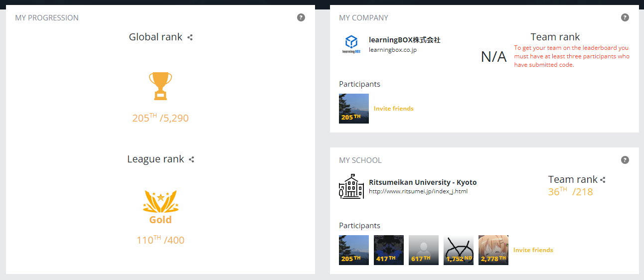The width and height of the screenshot is (644, 280).
Task: Share the League rank
Action: coord(191,159)
